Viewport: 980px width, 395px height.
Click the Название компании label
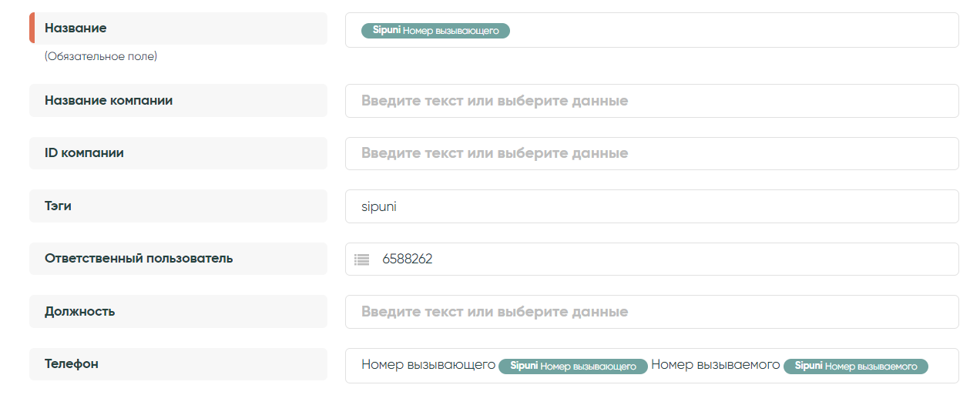pyautogui.click(x=109, y=101)
